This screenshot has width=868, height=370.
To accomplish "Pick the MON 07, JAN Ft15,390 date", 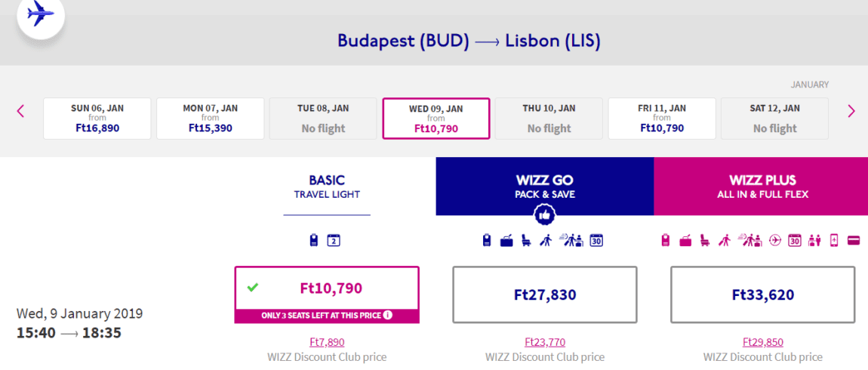I will [x=211, y=119].
